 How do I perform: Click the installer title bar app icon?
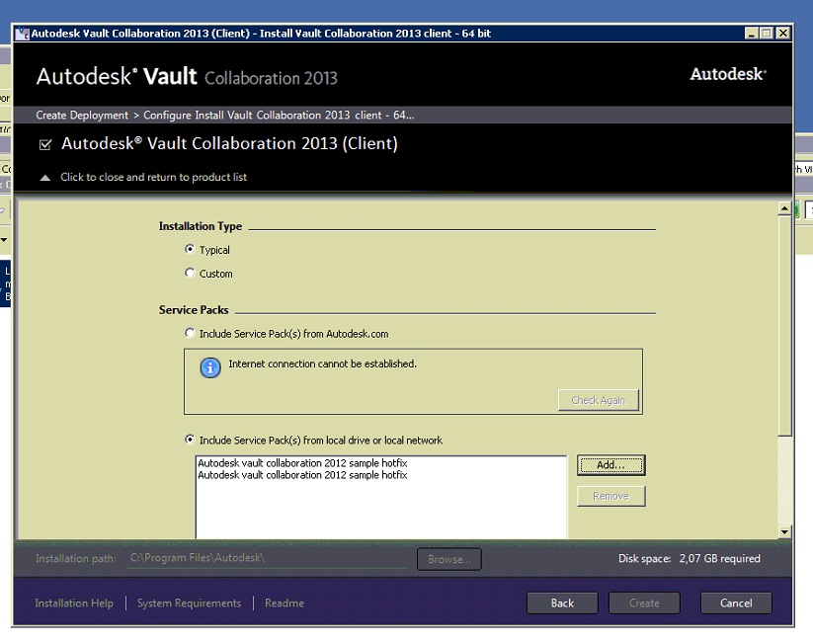pos(22,34)
